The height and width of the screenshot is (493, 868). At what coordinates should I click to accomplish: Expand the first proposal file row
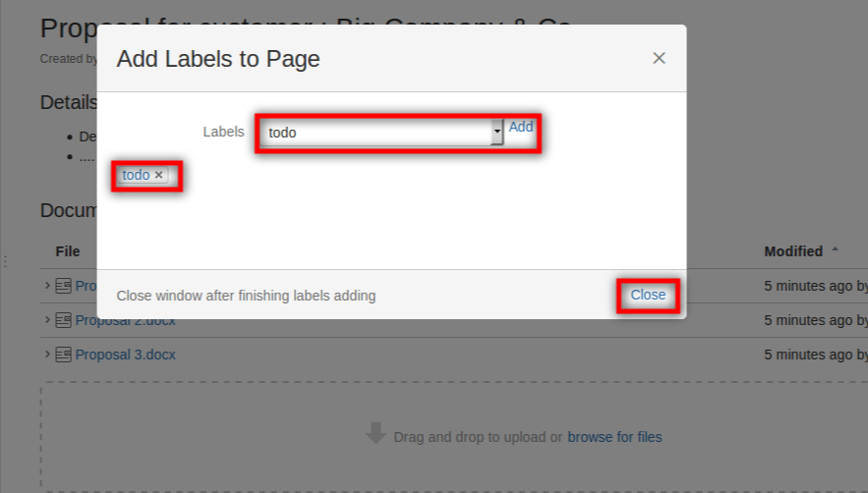(47, 286)
